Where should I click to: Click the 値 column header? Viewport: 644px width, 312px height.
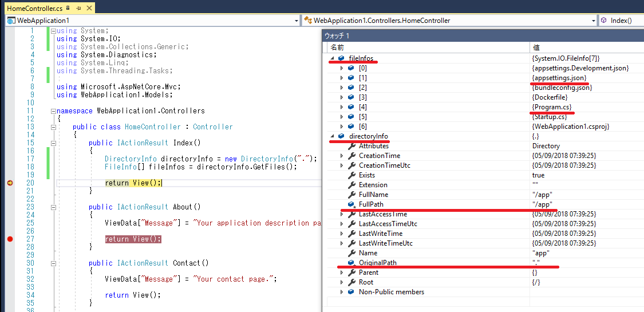(536, 48)
